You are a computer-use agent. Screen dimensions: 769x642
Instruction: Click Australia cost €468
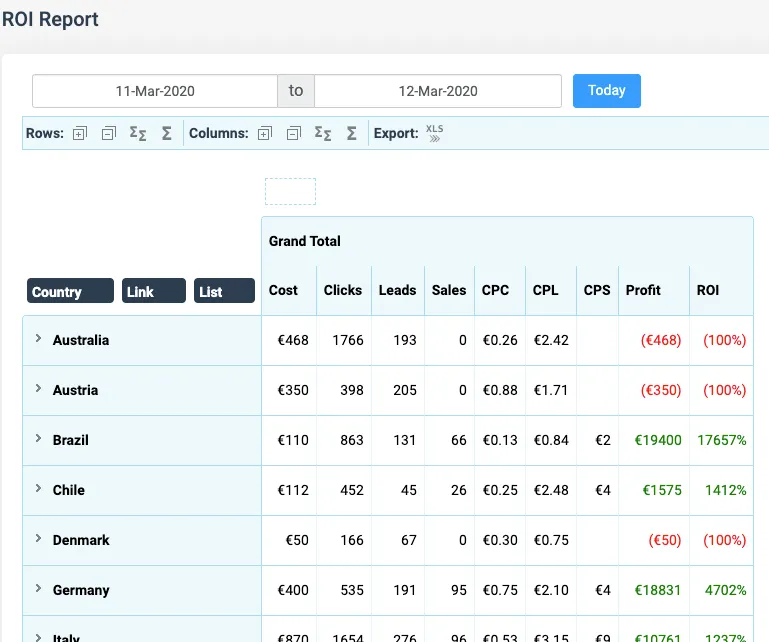click(293, 340)
